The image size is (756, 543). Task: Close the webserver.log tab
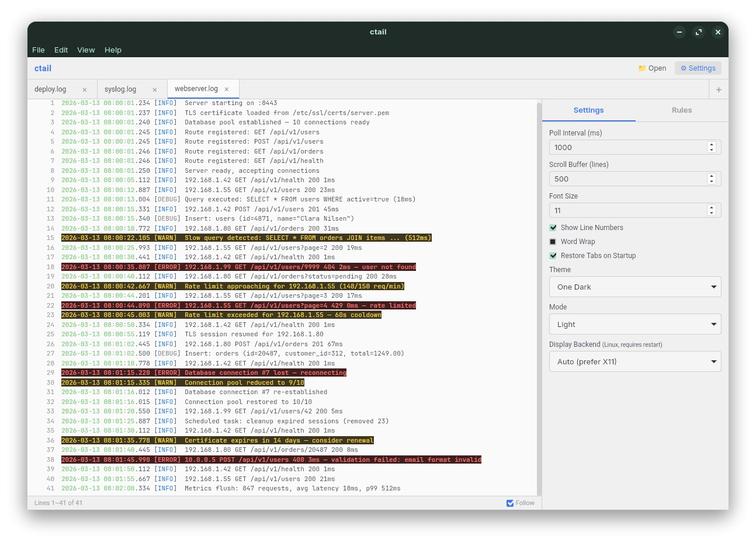tap(227, 89)
